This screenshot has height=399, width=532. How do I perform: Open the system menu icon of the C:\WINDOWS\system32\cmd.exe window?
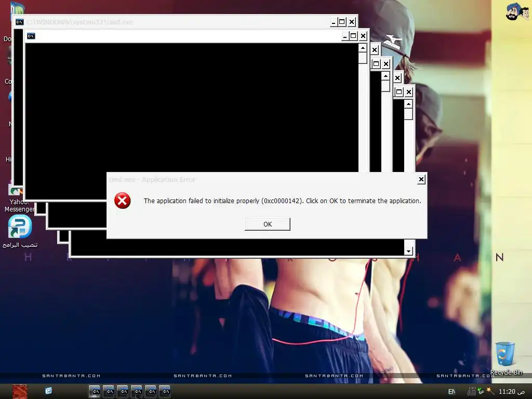pyautogui.click(x=20, y=22)
